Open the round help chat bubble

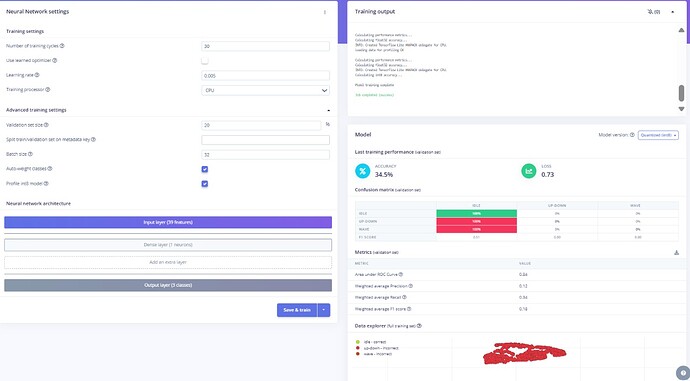683,373
